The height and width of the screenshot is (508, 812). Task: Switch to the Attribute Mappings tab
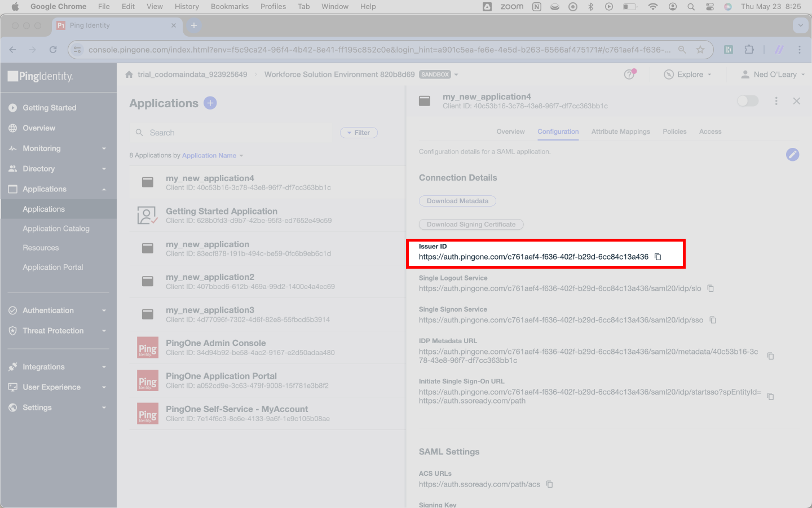620,132
